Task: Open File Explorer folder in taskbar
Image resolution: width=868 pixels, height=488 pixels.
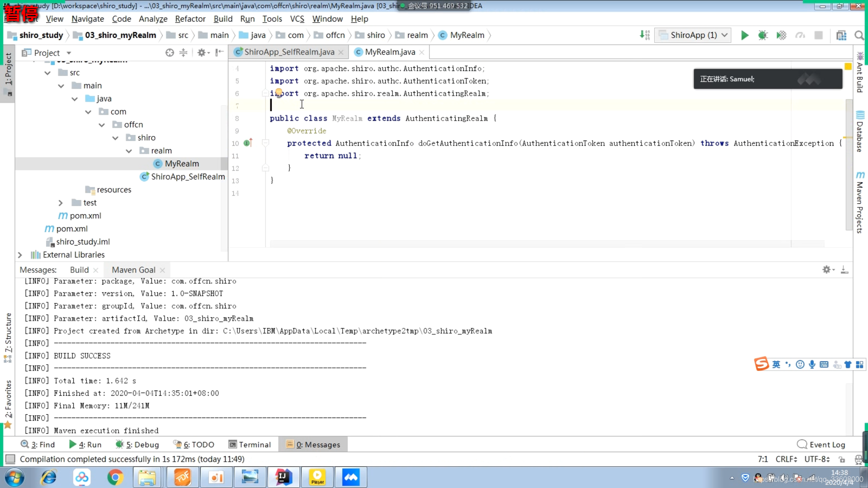Action: tap(147, 478)
